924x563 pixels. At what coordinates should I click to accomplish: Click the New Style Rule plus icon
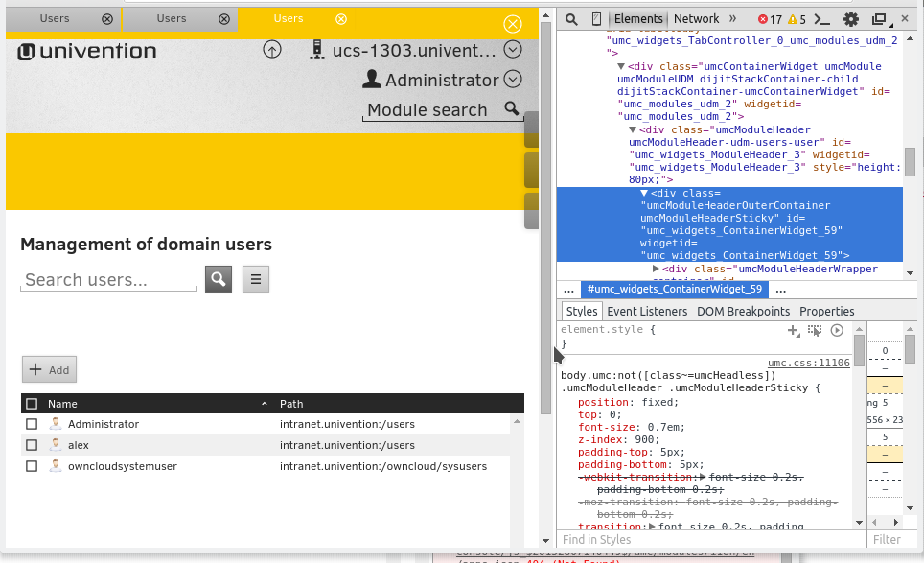pos(793,330)
